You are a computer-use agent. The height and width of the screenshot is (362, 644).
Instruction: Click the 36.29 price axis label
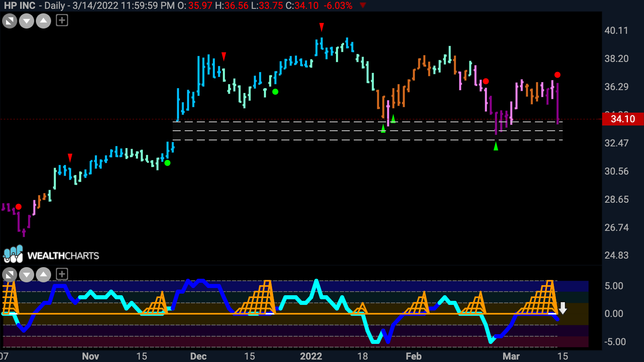pyautogui.click(x=616, y=87)
